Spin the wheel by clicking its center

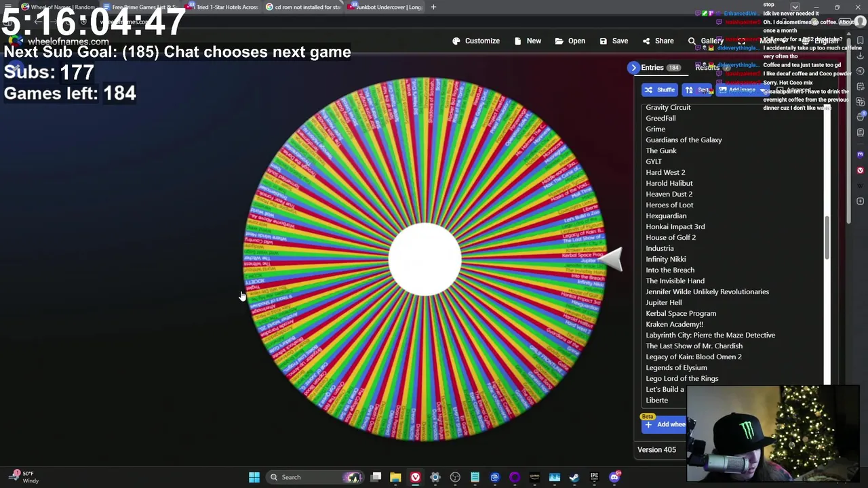click(x=425, y=260)
